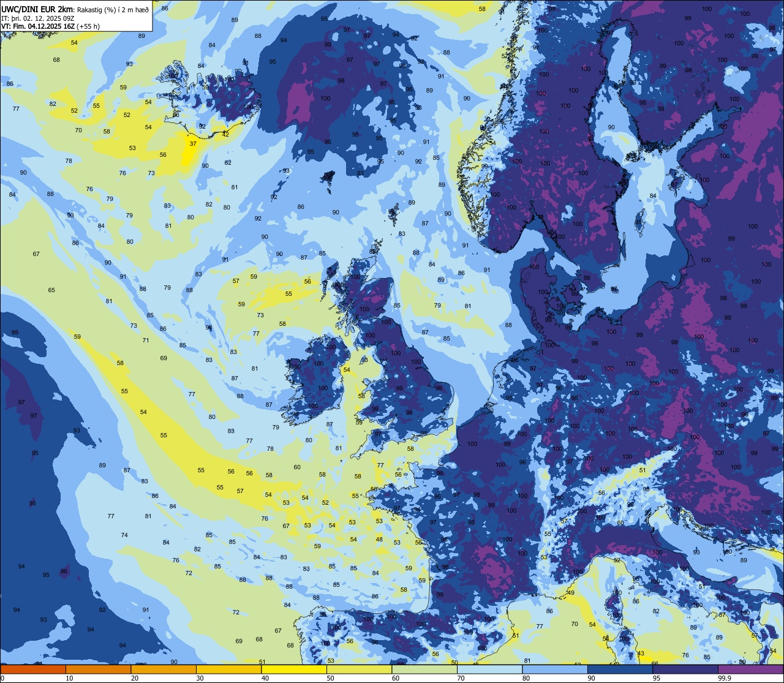Click the "Rakastig (%) í 2 m hæð" label

pyautogui.click(x=113, y=9)
